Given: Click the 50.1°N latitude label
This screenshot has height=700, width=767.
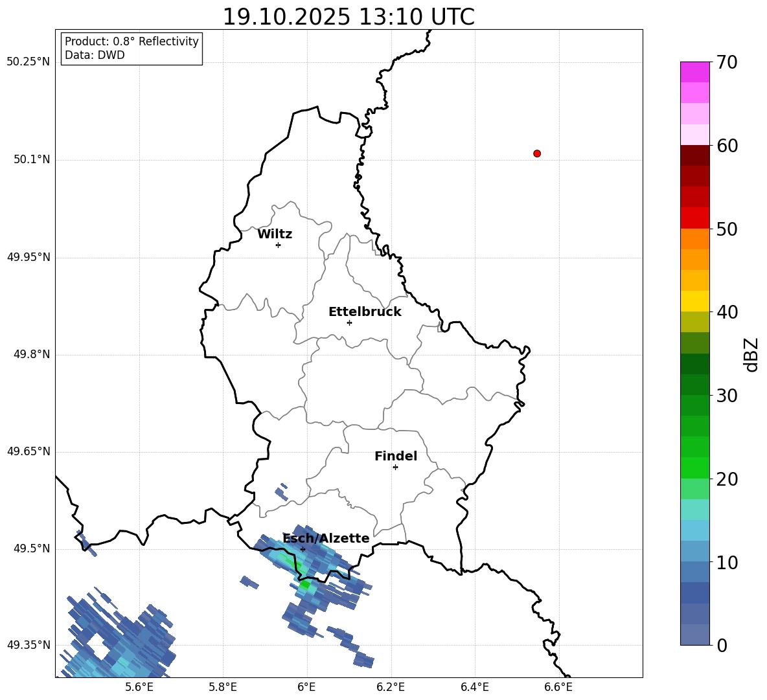Looking at the screenshot, I should (x=32, y=159).
